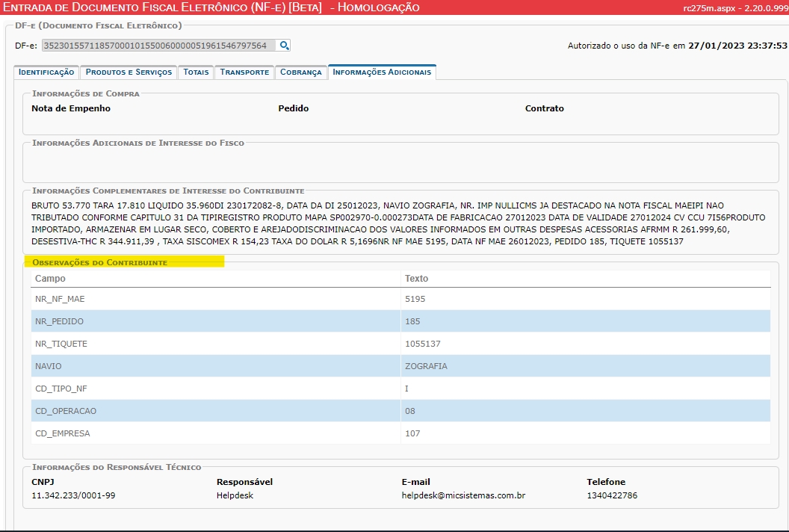
Task: Click the DF-e access key input field
Action: [158, 46]
